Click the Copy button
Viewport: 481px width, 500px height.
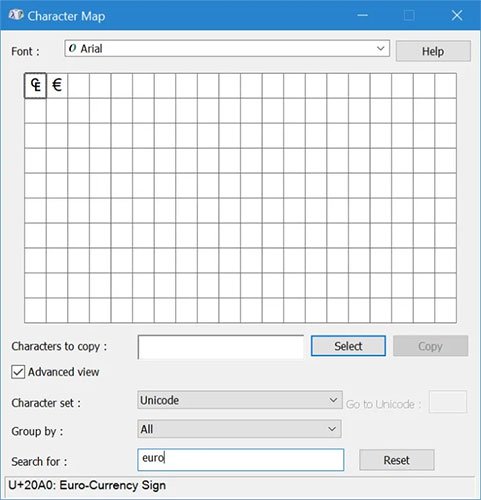[x=430, y=346]
